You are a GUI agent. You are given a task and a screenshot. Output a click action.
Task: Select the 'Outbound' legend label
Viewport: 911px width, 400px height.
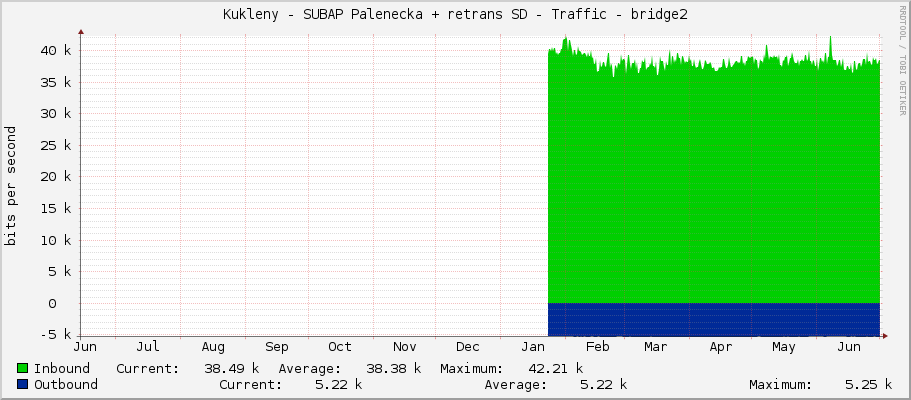coord(66,384)
